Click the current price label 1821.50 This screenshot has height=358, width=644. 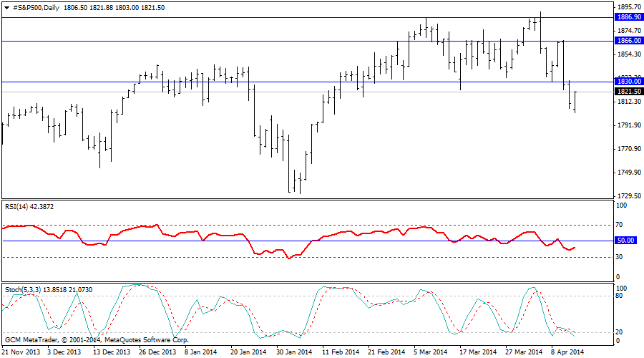pyautogui.click(x=628, y=92)
